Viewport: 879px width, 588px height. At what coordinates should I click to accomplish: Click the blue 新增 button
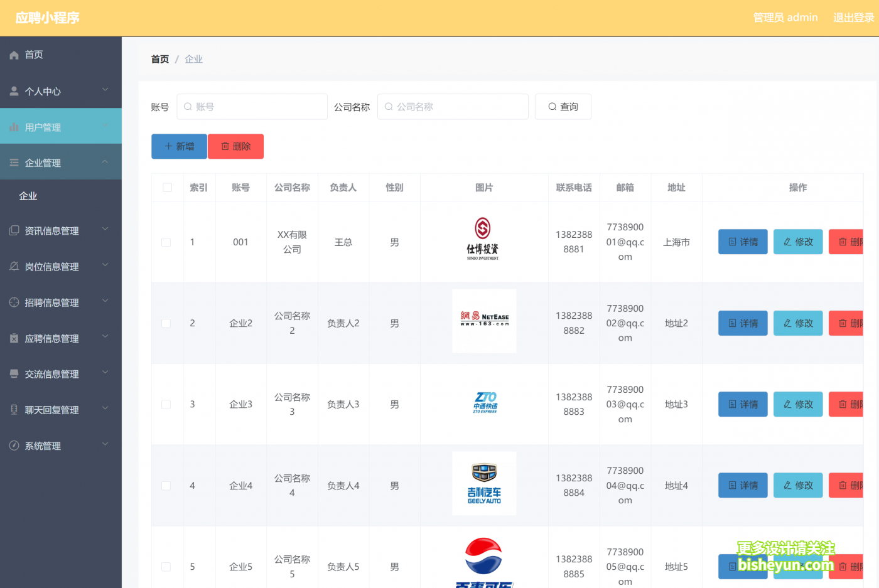point(179,146)
